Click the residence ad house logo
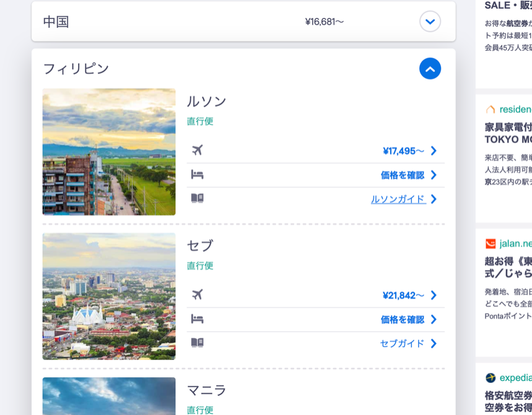 [491, 109]
